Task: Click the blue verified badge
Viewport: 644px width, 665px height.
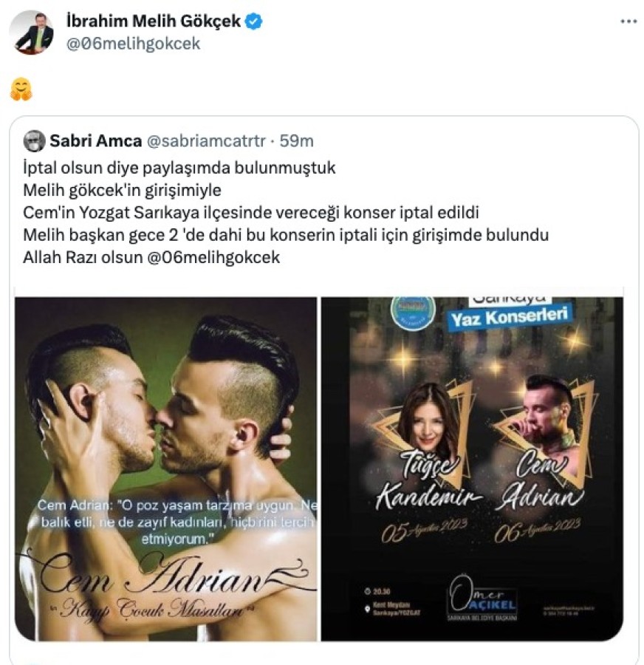Action: pos(253,21)
